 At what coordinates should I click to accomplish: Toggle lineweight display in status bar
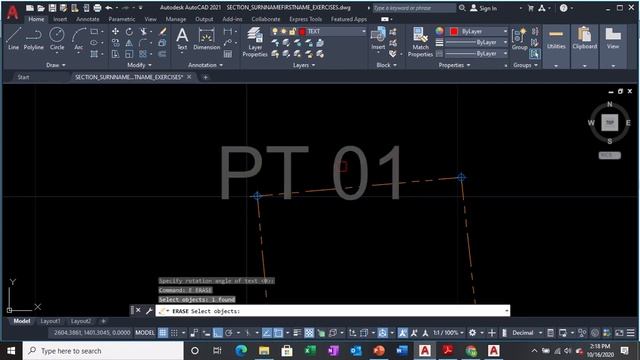click(297, 333)
